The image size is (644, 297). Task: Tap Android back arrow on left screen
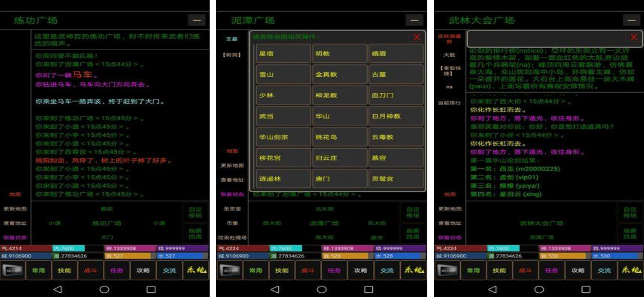coord(57,289)
